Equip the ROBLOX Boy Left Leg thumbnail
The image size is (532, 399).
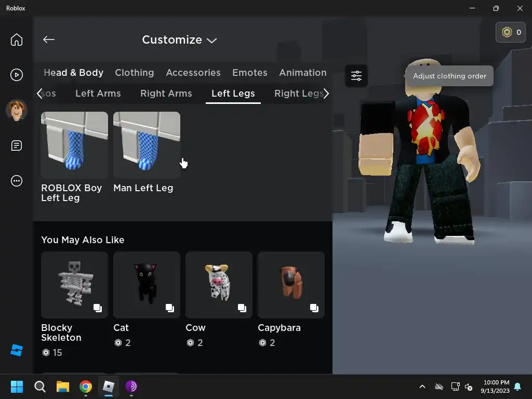[74, 145]
